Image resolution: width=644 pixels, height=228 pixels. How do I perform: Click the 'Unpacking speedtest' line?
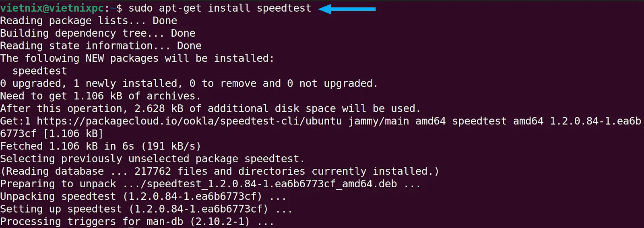[143, 197]
